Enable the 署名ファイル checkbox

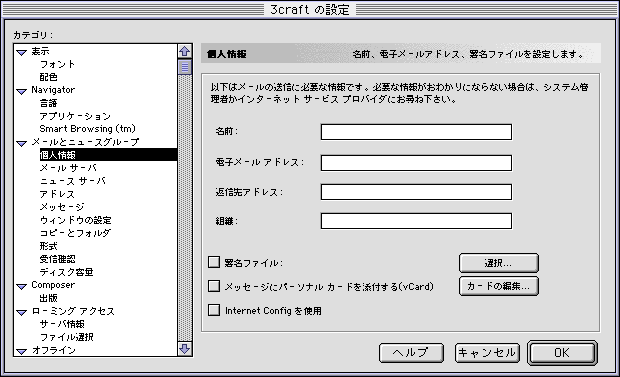point(214,262)
